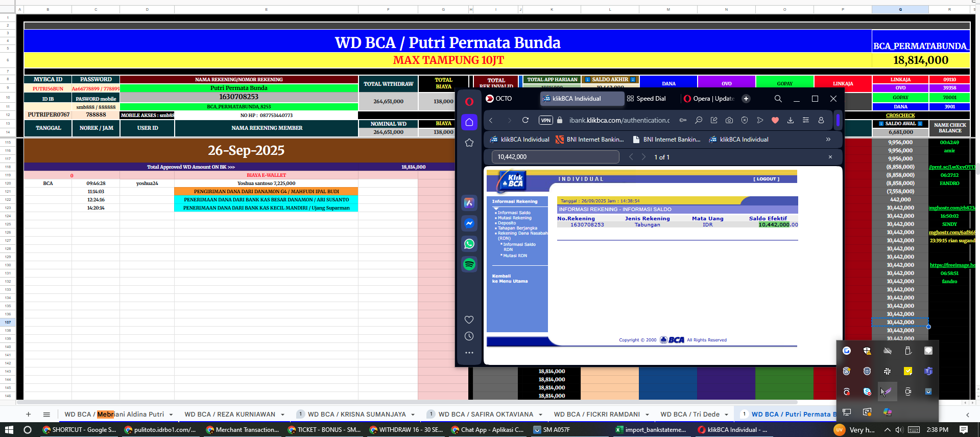Add page to bookmarks heart icon

(775, 120)
